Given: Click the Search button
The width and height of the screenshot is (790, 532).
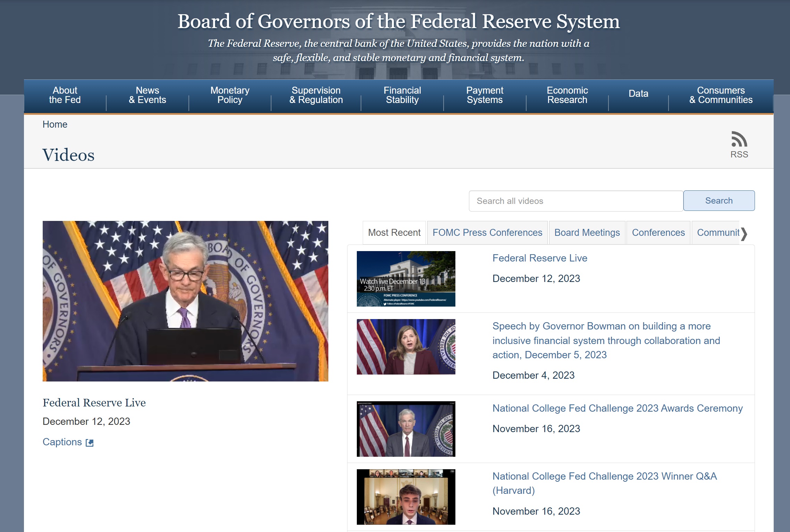Looking at the screenshot, I should (x=718, y=201).
